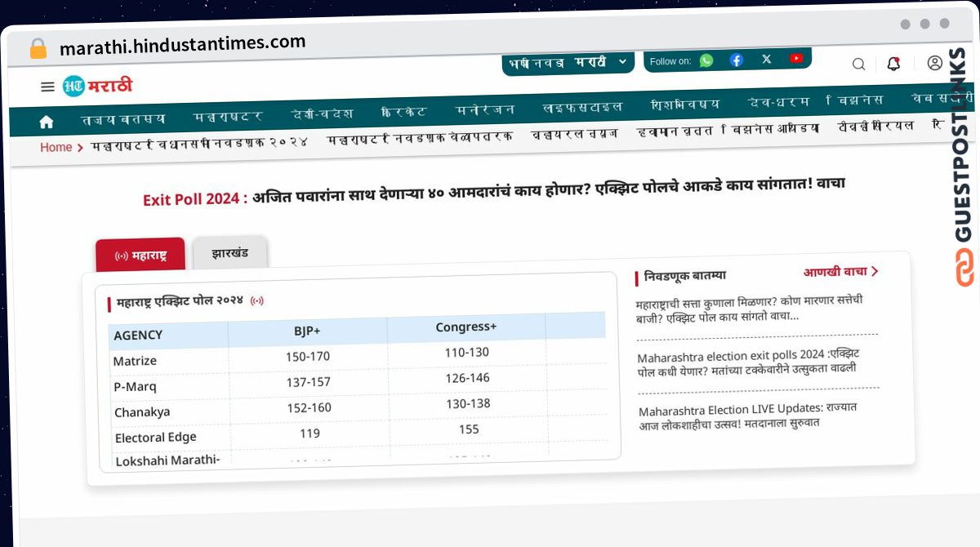This screenshot has height=547, width=980.
Task: Click the 152-160 value in Chanakya row
Action: point(310,407)
